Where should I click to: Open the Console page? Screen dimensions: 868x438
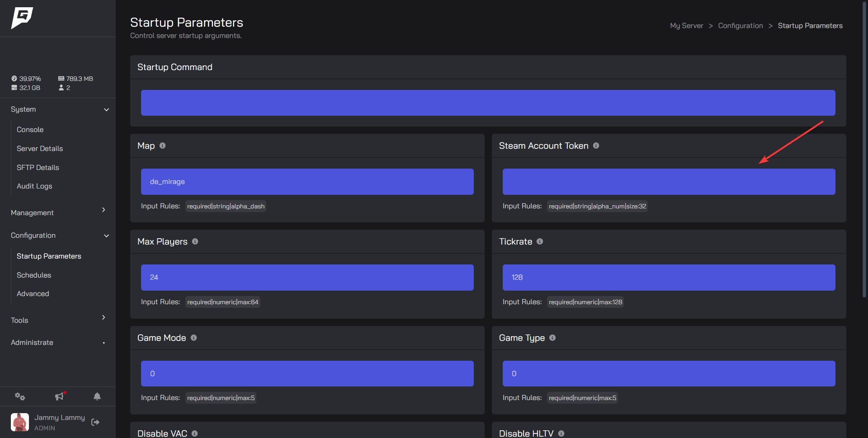30,129
